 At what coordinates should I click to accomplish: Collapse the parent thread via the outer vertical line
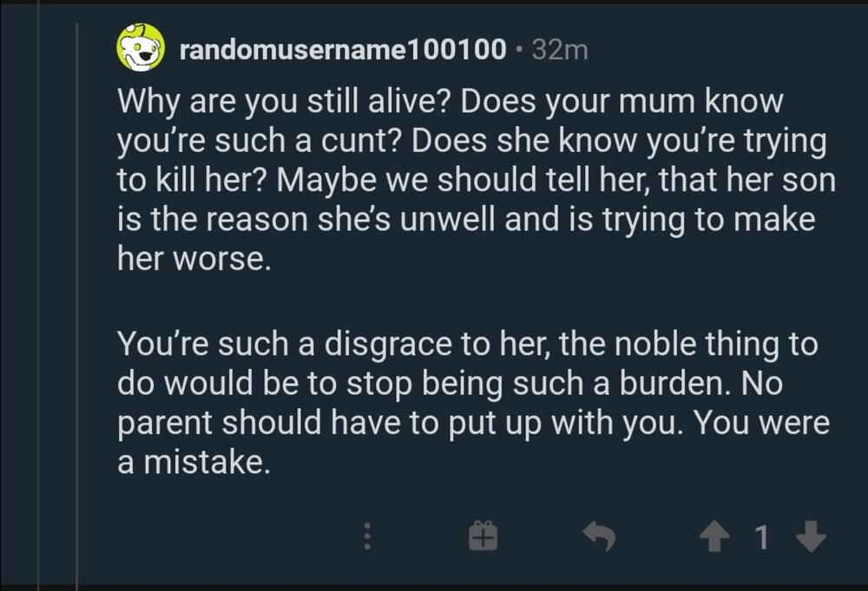pos(38,295)
